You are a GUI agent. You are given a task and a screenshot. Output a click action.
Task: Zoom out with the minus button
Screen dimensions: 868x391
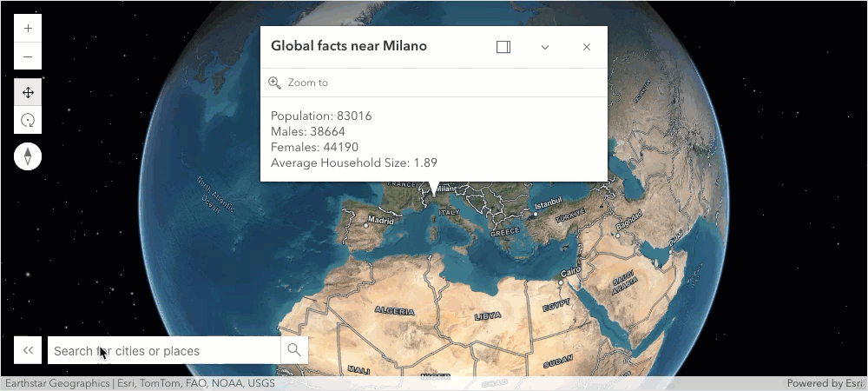click(x=28, y=56)
